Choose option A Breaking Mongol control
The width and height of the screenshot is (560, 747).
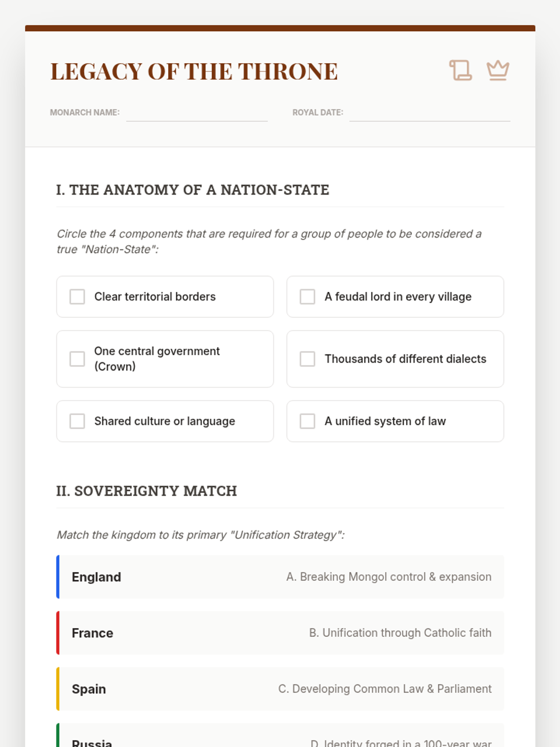[x=389, y=577]
